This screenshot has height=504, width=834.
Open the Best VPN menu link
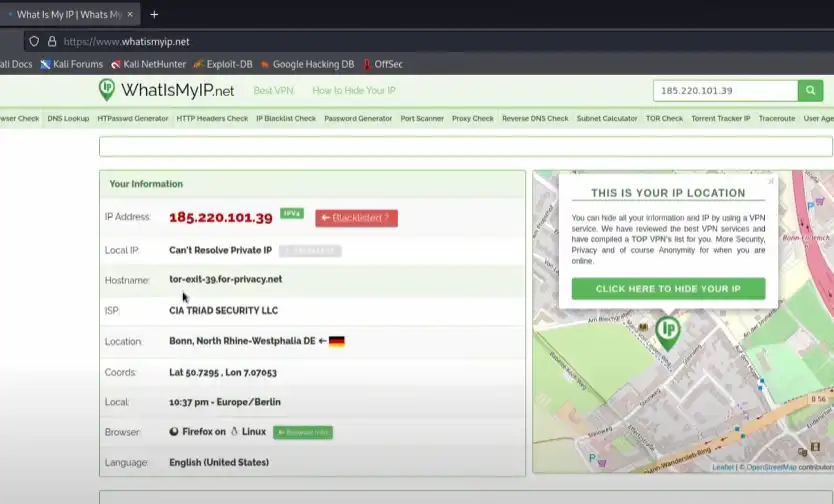tap(273, 90)
